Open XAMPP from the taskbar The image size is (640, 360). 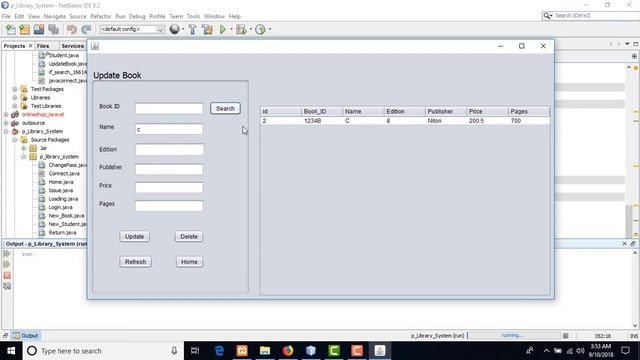(x=242, y=351)
